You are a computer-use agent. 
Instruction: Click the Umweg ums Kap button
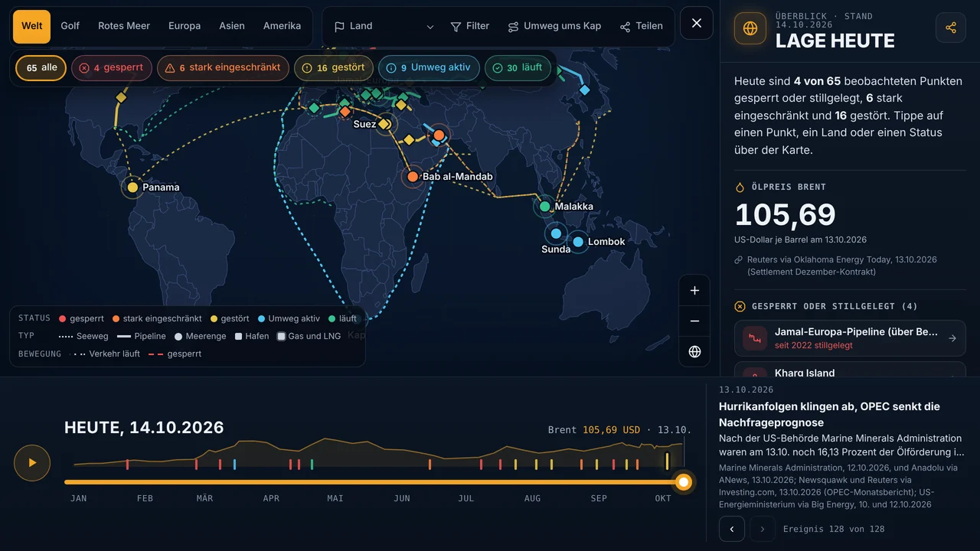coord(554,27)
